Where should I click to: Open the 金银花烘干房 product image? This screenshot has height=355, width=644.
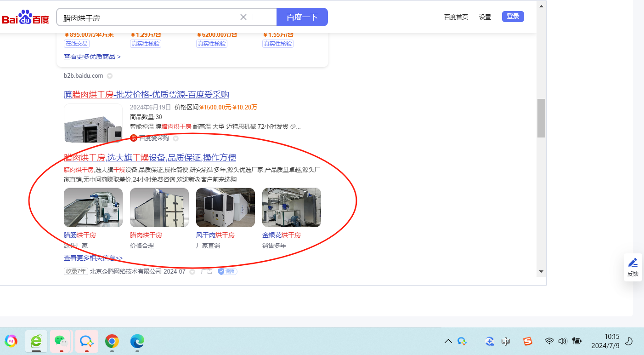292,207
